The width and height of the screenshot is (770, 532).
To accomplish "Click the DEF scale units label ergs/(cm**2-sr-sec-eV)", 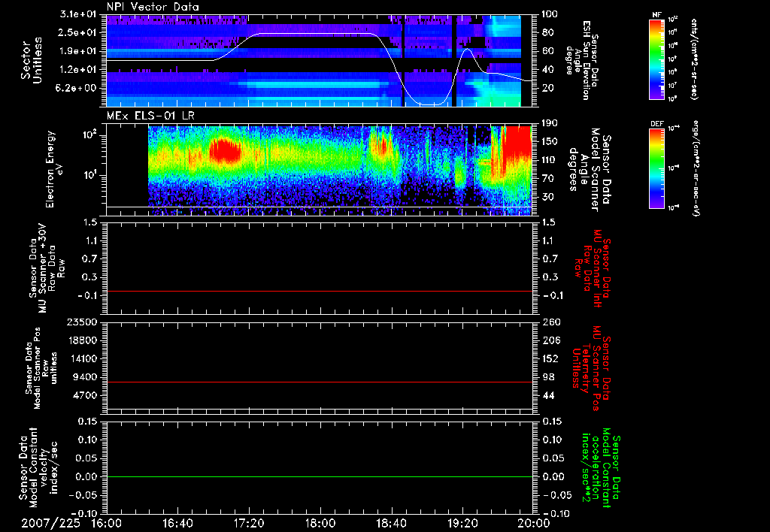I will [x=696, y=168].
